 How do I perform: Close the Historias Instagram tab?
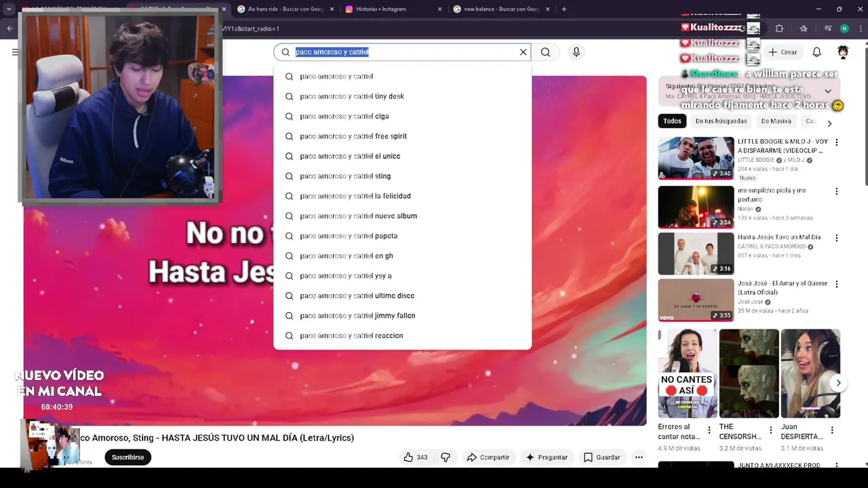(440, 9)
